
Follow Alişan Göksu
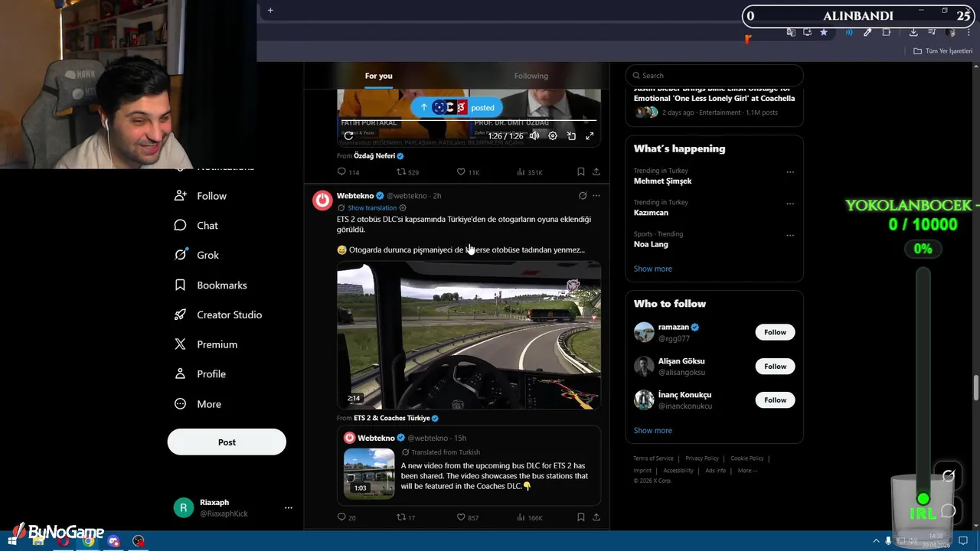775,366
